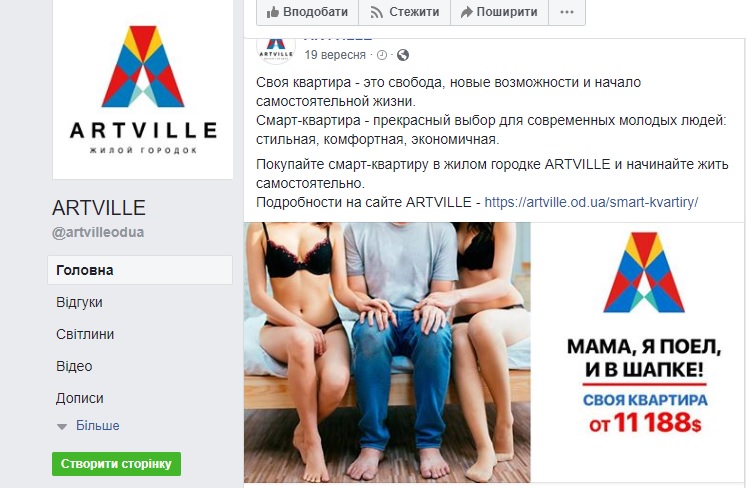Expand the Більше sidebar menu
The height and width of the screenshot is (488, 746).
98,425
